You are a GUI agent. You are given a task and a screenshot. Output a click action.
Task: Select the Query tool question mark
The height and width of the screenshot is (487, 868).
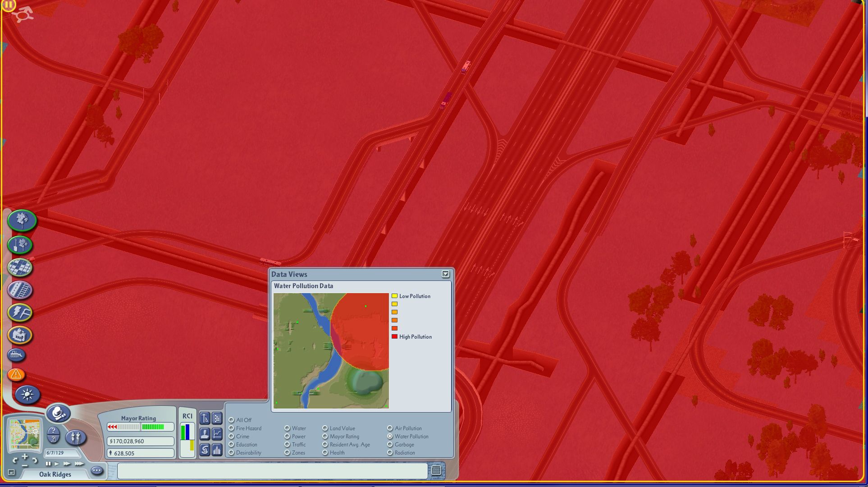point(53,432)
